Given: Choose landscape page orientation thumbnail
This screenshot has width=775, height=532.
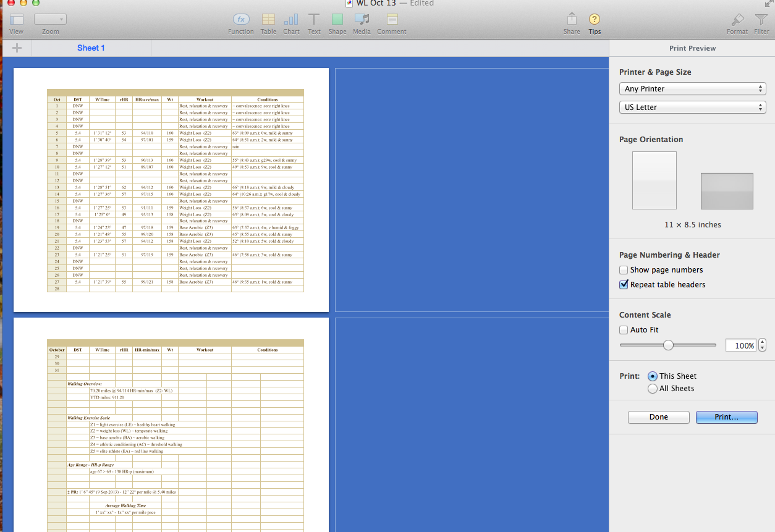Looking at the screenshot, I should pyautogui.click(x=727, y=191).
